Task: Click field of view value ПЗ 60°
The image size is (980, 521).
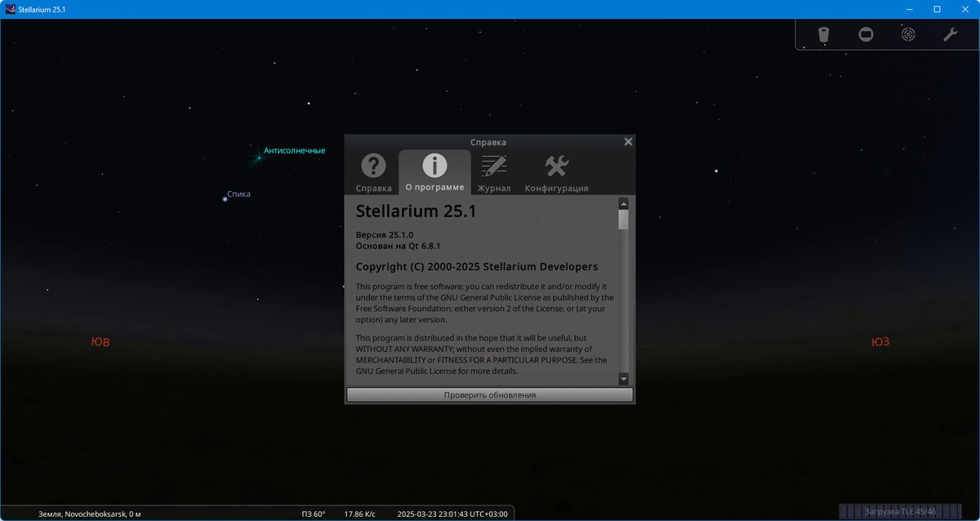Action: 314,514
